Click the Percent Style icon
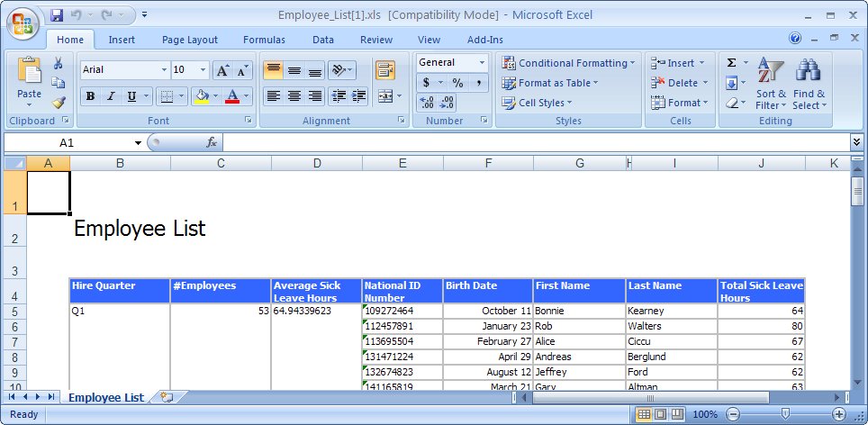This screenshot has width=868, height=425. pos(457,83)
